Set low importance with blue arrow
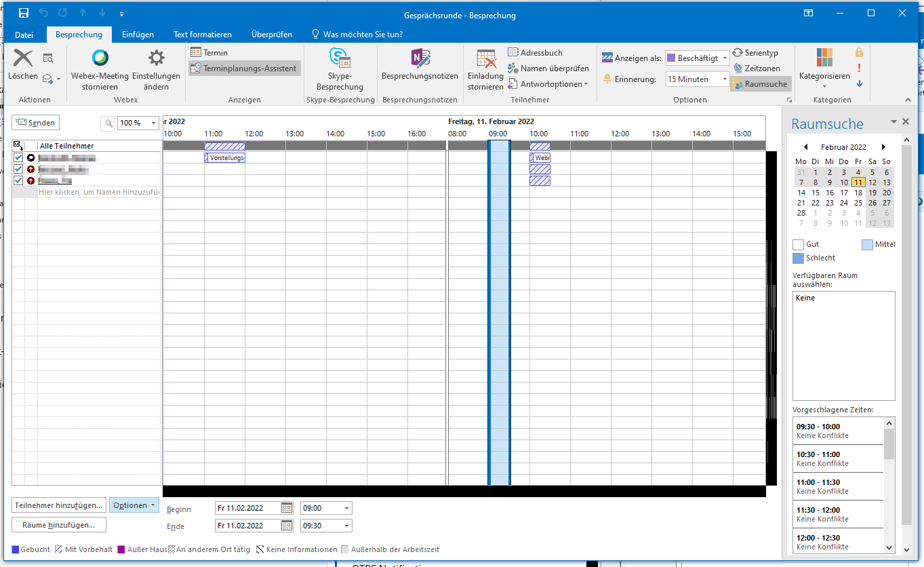 tap(860, 83)
